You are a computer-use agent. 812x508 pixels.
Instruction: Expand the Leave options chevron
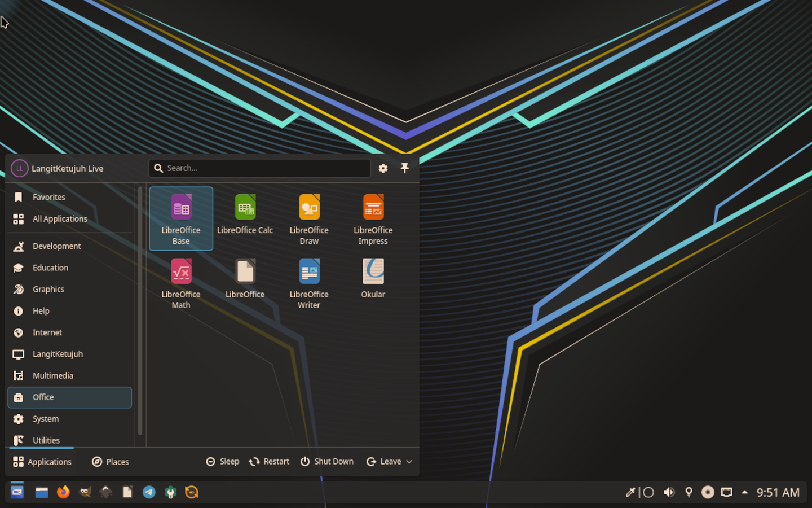tap(409, 462)
